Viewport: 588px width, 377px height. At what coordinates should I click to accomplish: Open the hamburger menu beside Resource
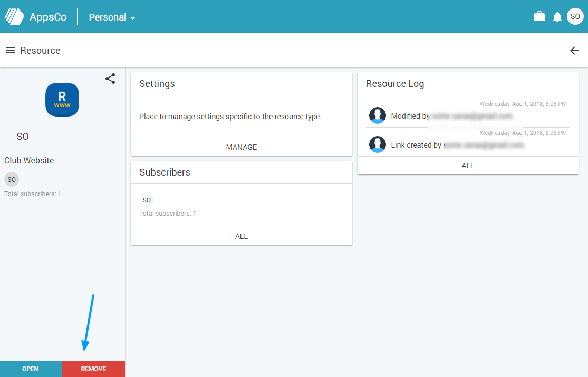(x=11, y=50)
